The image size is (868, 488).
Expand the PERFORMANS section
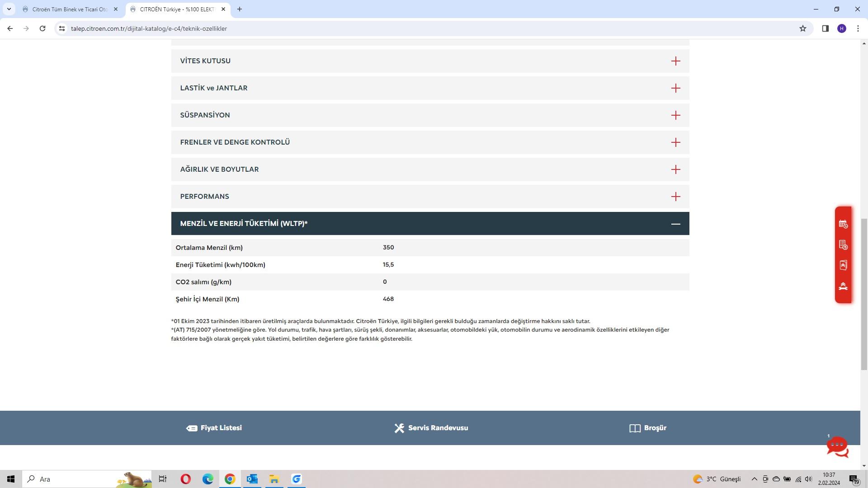pyautogui.click(x=675, y=197)
